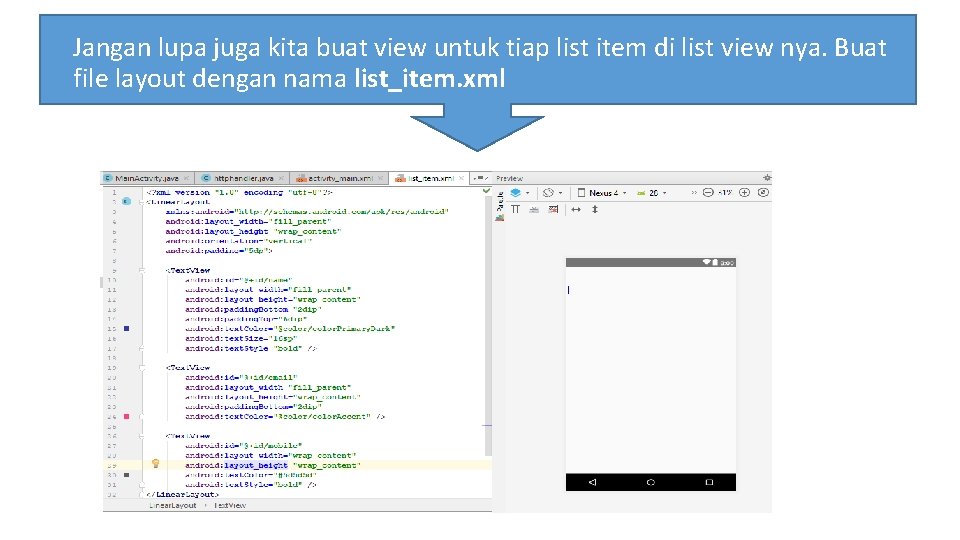Image resolution: width=960 pixels, height=540 pixels.
Task: Click the clear weights toolbar icon
Action: [x=553, y=209]
